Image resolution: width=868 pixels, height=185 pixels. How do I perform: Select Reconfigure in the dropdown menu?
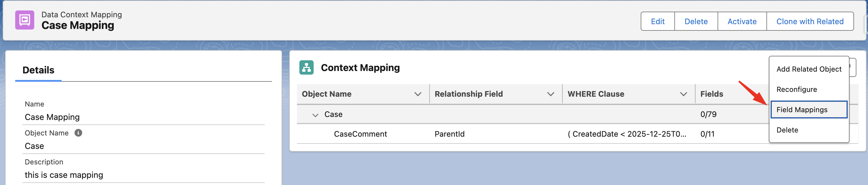pyautogui.click(x=797, y=90)
